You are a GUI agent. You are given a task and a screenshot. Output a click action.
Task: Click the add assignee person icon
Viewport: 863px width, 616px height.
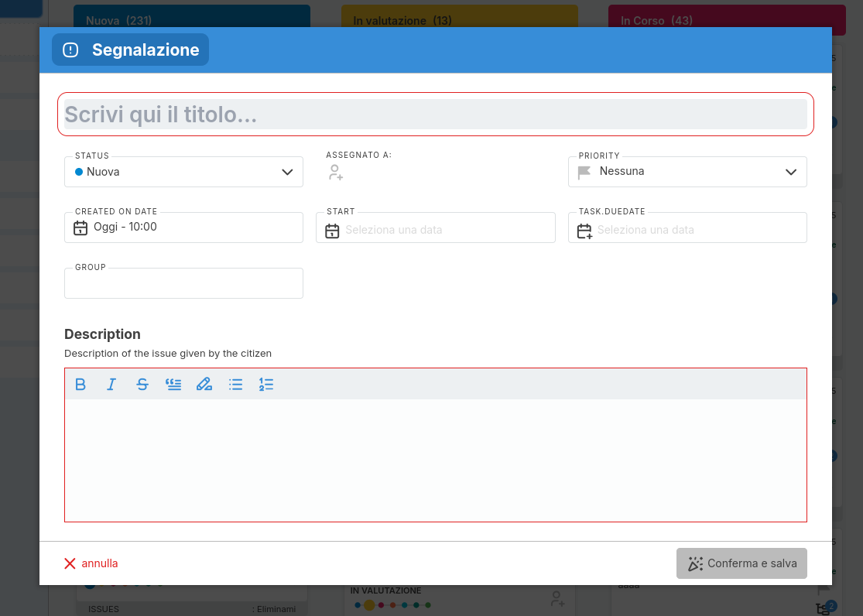tap(335, 173)
